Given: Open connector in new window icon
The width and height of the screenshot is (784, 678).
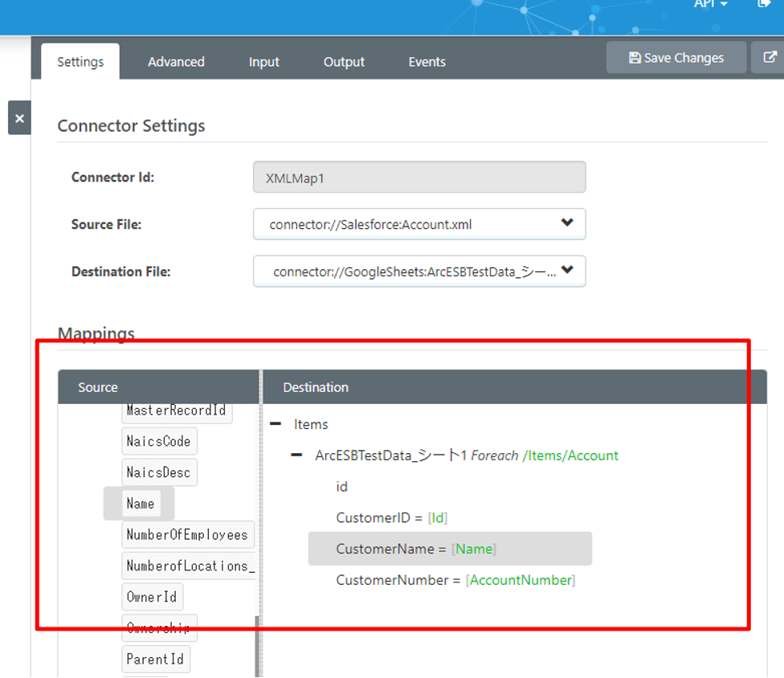Looking at the screenshot, I should [769, 58].
